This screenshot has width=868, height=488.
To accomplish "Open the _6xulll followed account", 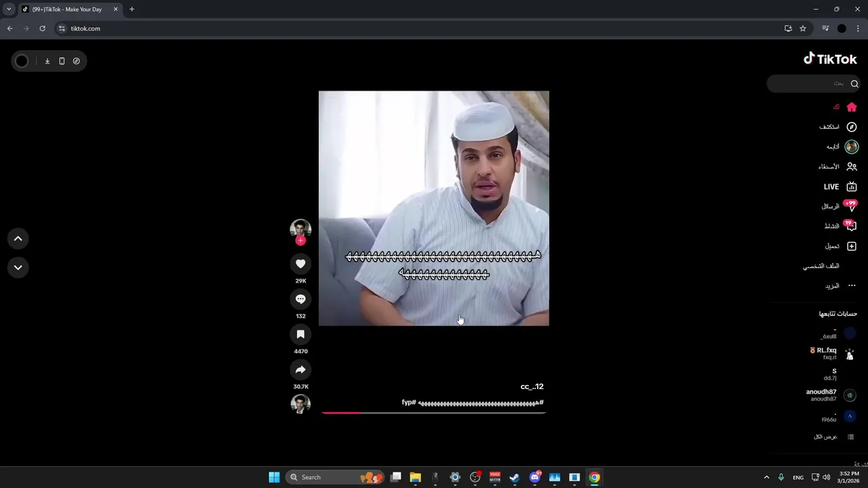I will coord(837,333).
